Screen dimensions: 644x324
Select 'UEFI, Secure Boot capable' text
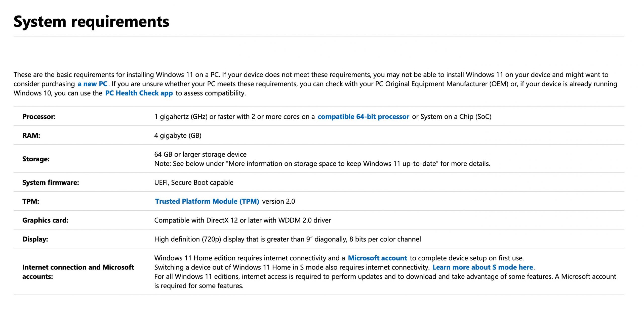[x=194, y=182]
